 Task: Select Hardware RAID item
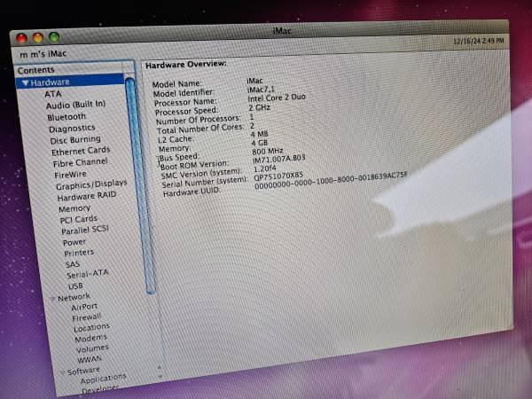point(87,196)
